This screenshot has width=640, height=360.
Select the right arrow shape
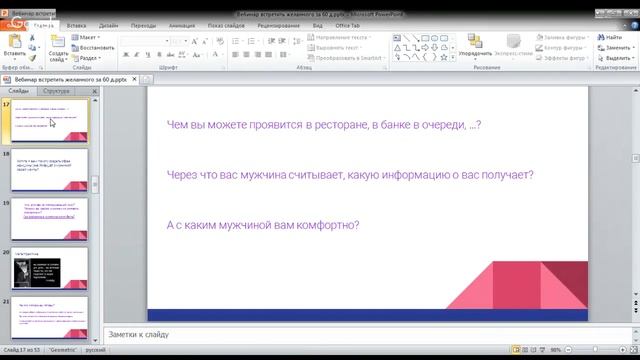tap(425, 48)
